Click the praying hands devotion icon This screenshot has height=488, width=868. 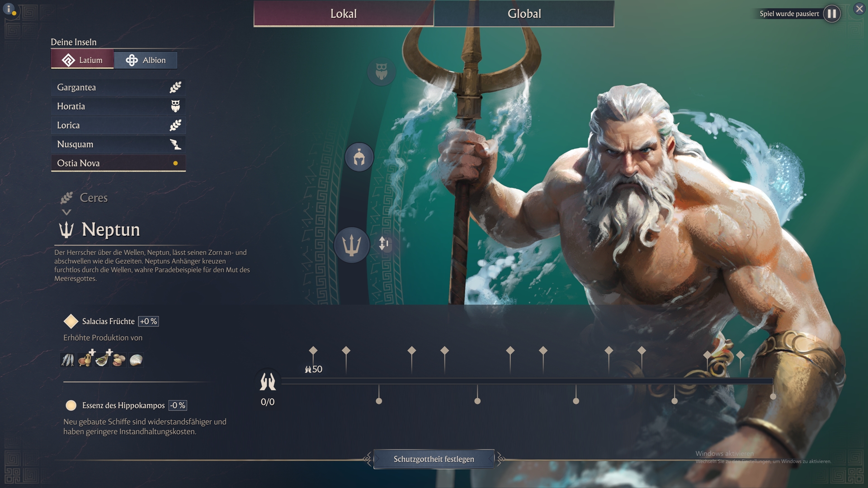coord(267,382)
